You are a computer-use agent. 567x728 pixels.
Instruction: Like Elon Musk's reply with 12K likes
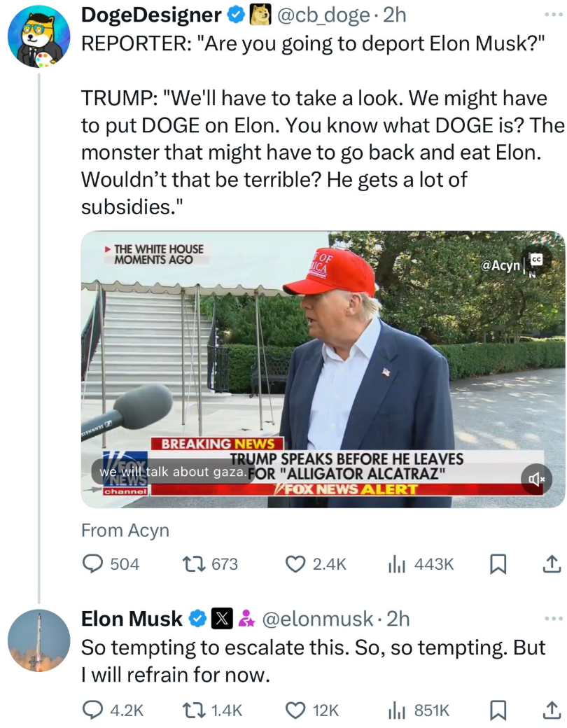coord(311,710)
